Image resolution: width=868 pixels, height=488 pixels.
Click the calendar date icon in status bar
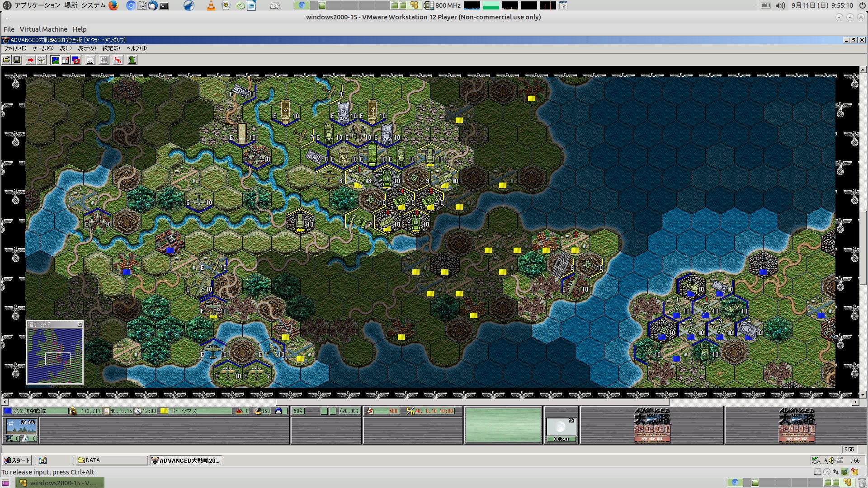pos(107,411)
